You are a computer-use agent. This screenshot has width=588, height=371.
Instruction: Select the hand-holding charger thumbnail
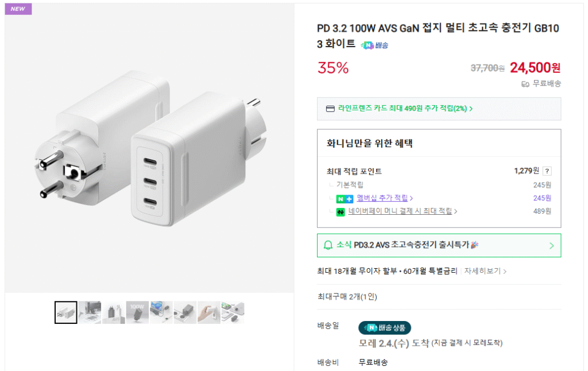[209, 312]
